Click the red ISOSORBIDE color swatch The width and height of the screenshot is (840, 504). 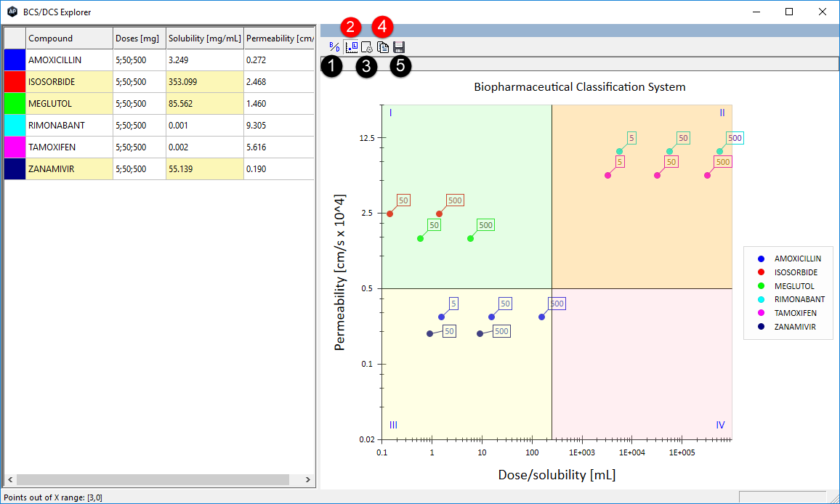coord(15,82)
